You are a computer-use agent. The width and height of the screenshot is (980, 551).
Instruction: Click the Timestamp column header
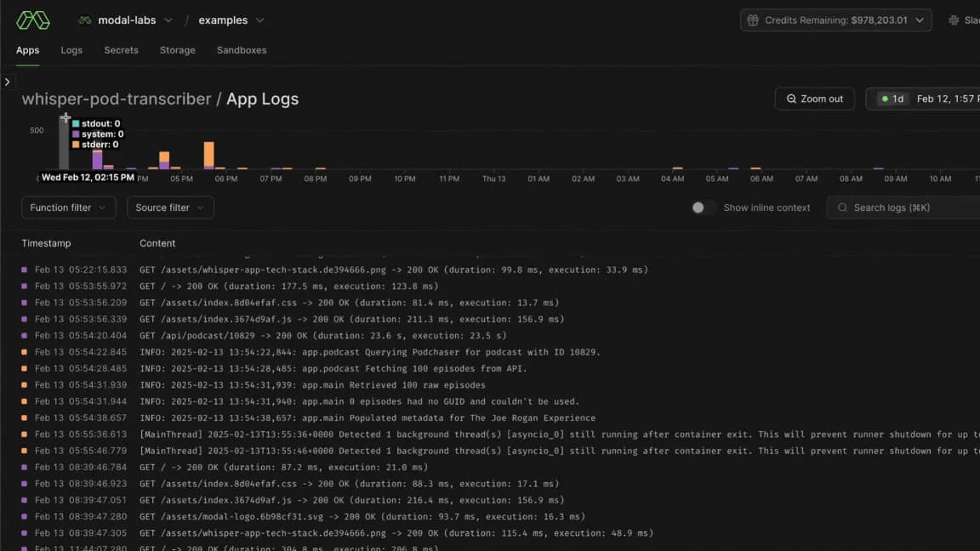pyautogui.click(x=46, y=243)
